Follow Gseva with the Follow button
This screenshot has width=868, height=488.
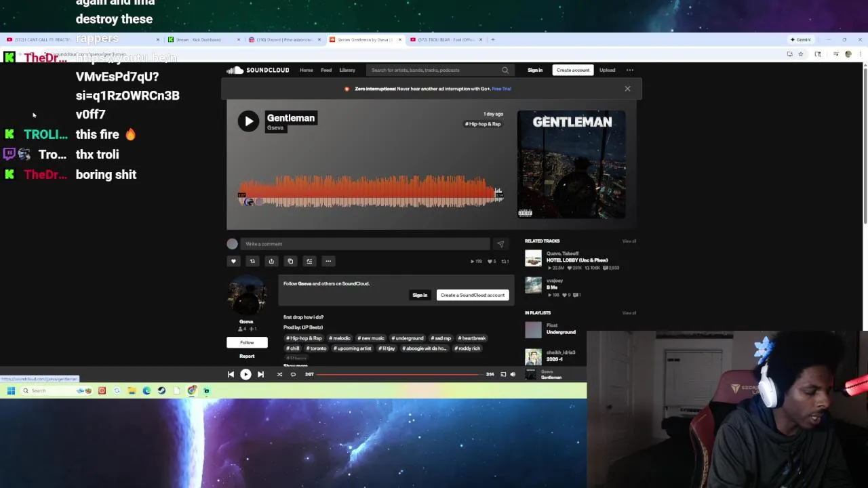[x=247, y=342]
